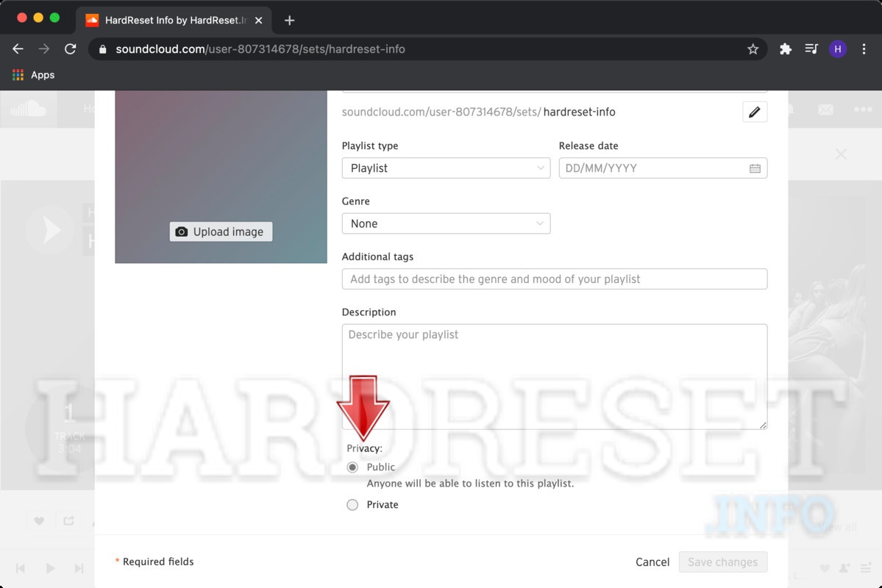The image size is (882, 588).
Task: Select the Public privacy option
Action: click(352, 467)
